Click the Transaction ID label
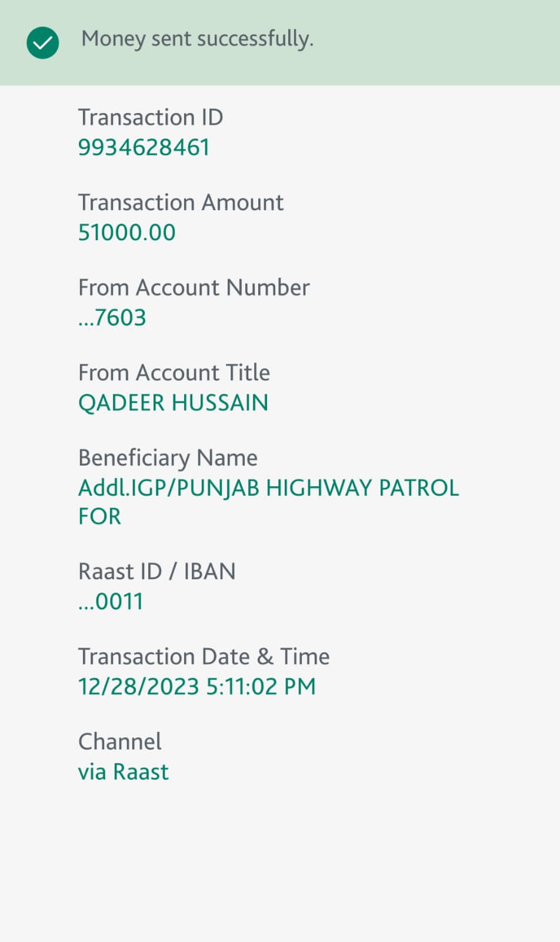Viewport: 560px width, 942px height. (x=151, y=117)
